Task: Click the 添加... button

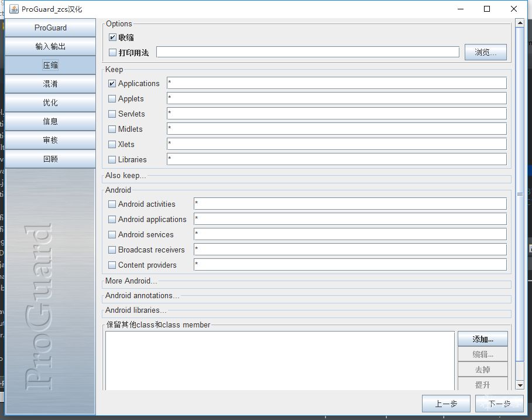Action: (x=483, y=339)
